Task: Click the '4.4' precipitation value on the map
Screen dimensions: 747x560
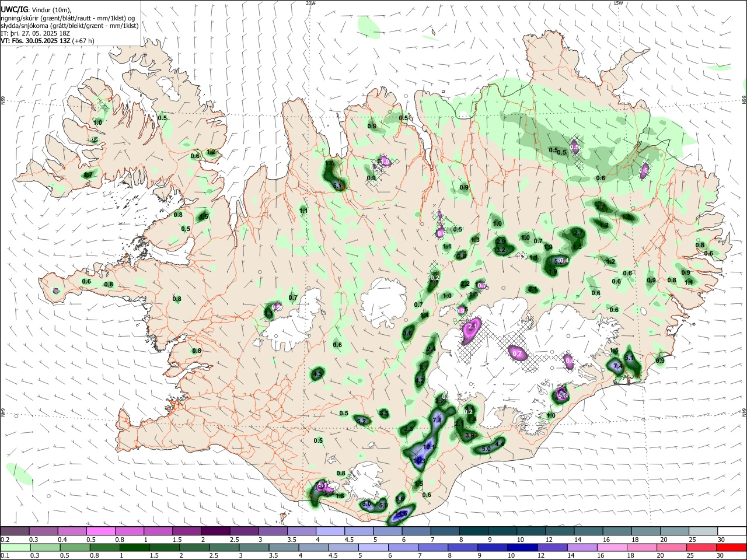Action: (499, 444)
